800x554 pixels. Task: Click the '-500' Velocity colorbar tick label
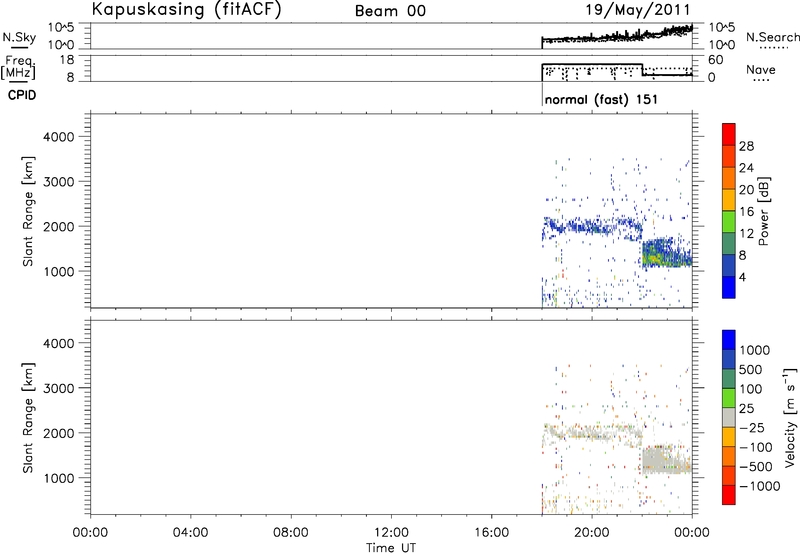coord(756,467)
